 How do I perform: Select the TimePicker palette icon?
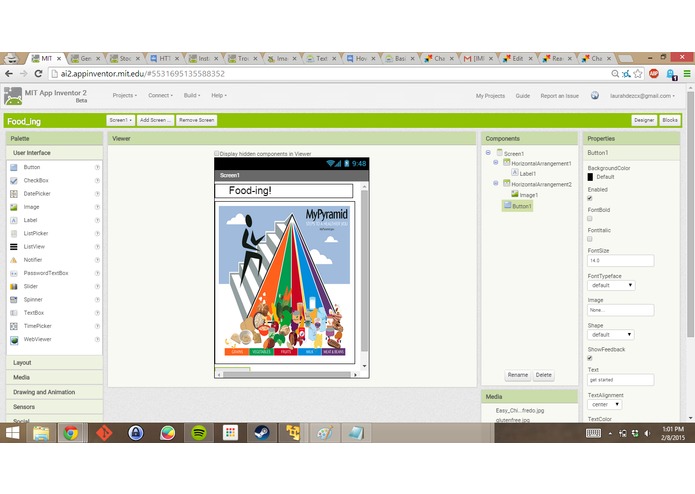(14, 326)
